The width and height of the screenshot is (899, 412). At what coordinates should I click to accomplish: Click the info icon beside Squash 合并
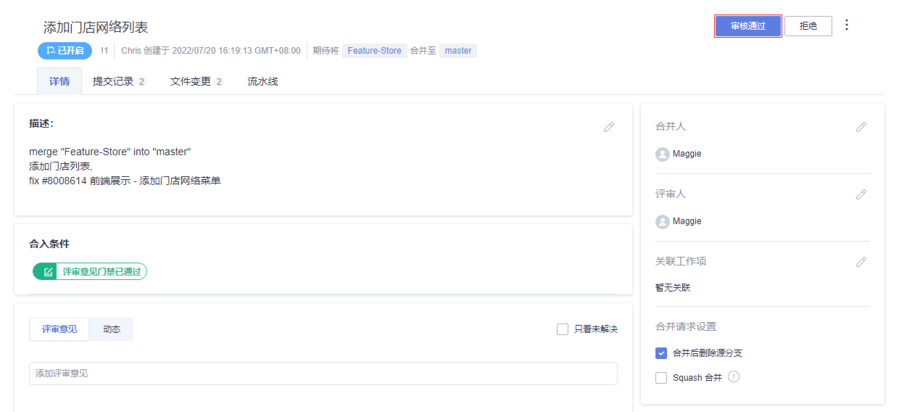pyautogui.click(x=734, y=377)
